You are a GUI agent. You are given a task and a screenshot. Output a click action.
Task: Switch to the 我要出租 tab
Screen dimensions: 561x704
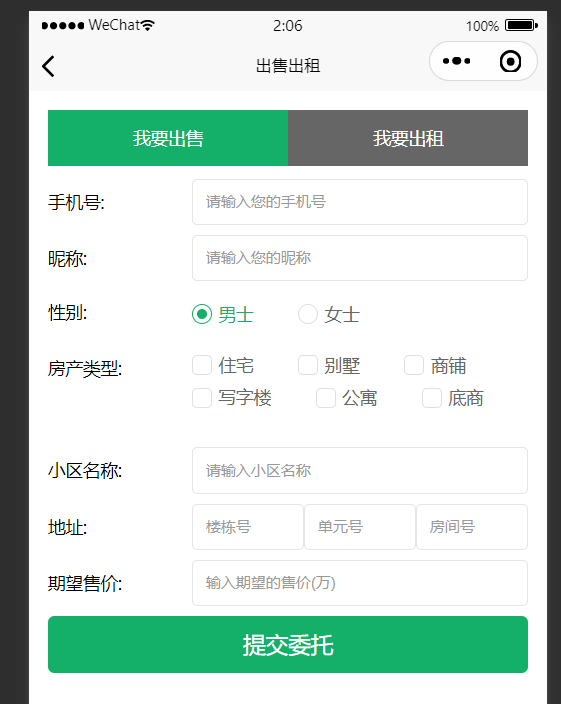pos(408,138)
